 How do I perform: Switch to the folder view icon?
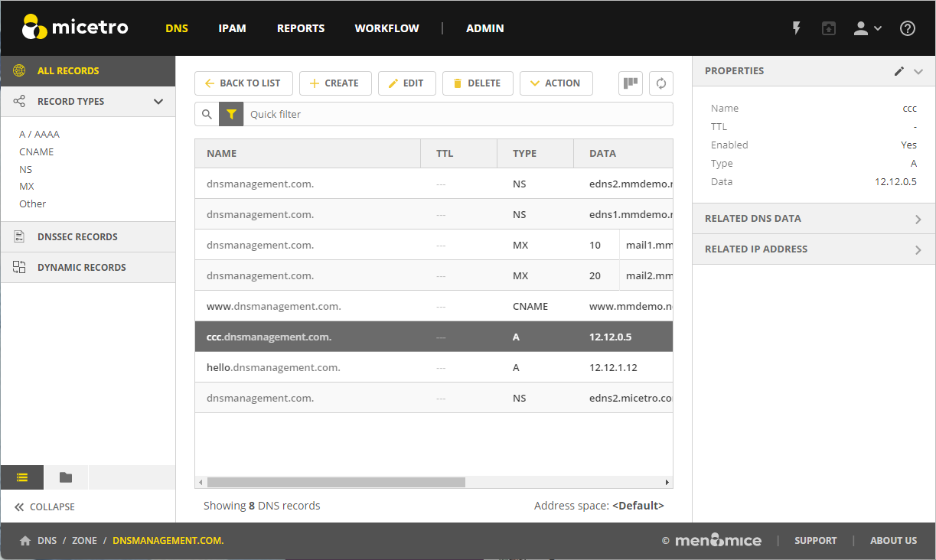[66, 477]
